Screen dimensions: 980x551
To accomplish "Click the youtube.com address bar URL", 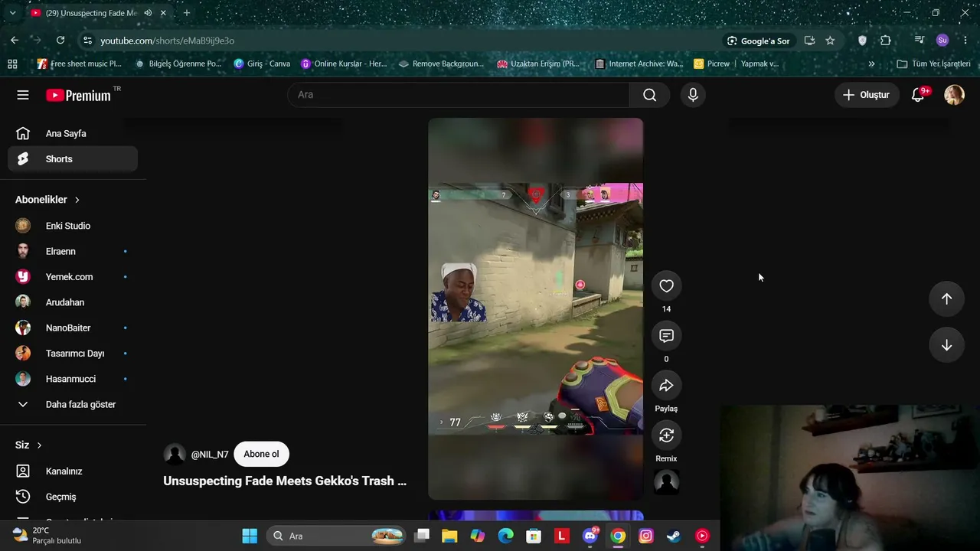I will point(167,41).
